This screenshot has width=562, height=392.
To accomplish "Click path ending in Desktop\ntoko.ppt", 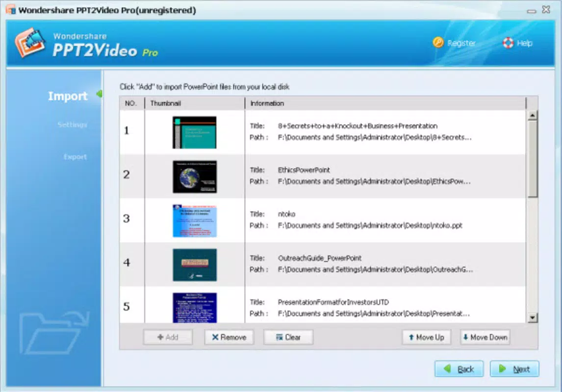I will tap(370, 225).
